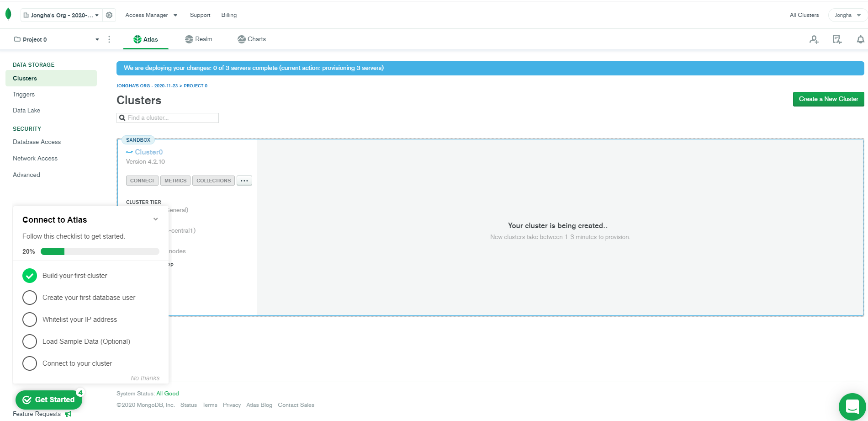Open the support chat bubble icon

[x=852, y=406]
